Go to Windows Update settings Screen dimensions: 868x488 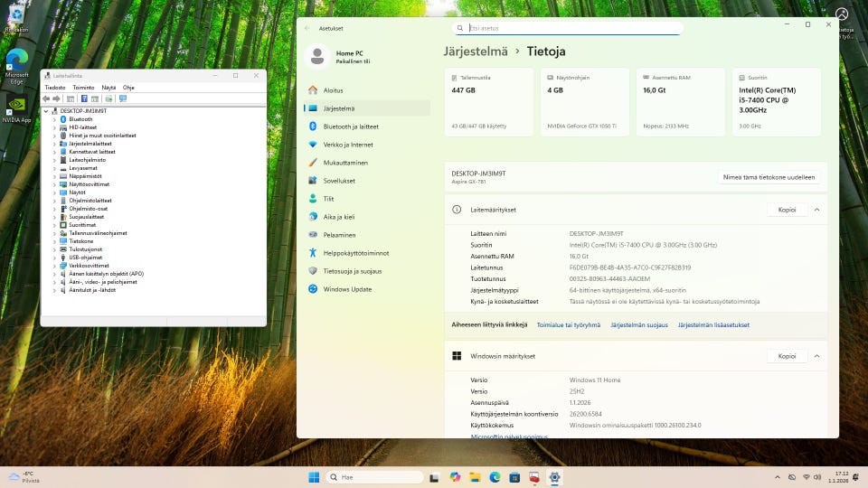(347, 289)
